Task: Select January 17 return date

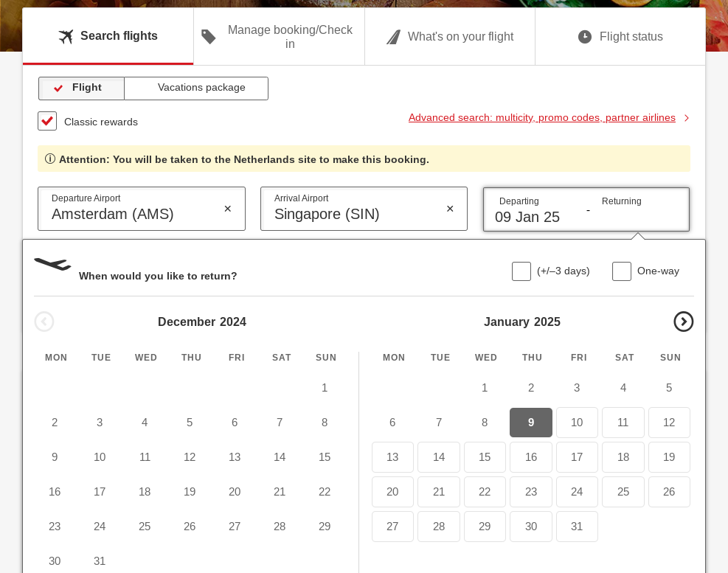Action: point(577,457)
